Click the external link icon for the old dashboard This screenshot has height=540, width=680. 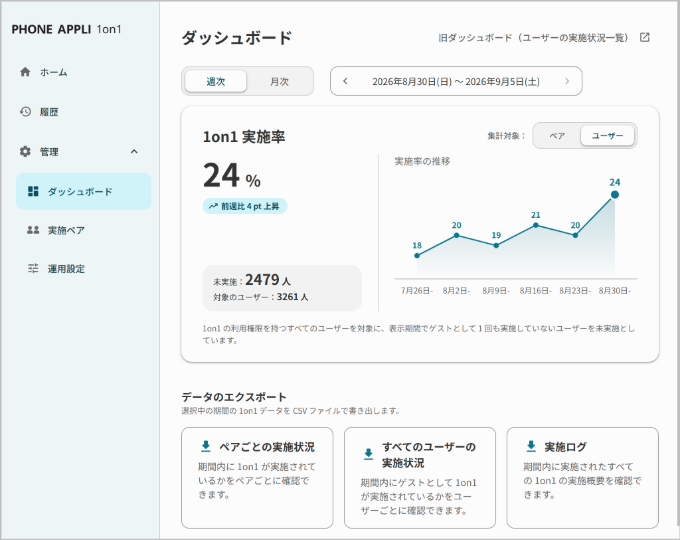click(645, 37)
